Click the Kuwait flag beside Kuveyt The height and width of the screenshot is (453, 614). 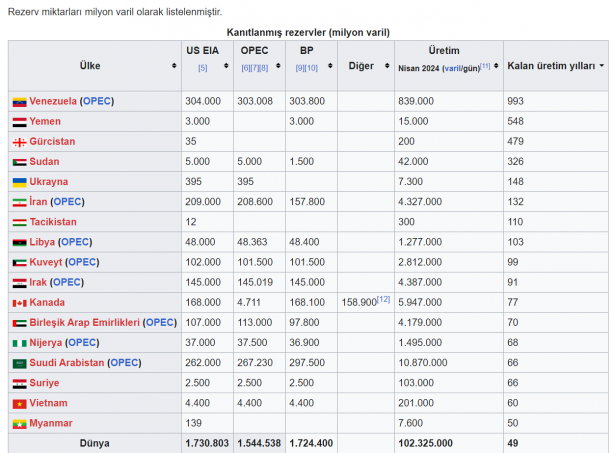(x=19, y=262)
